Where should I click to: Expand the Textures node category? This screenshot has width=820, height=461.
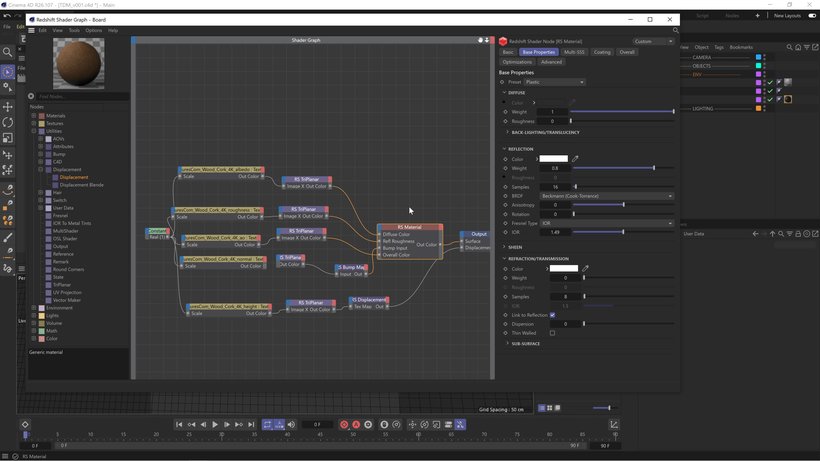33,123
